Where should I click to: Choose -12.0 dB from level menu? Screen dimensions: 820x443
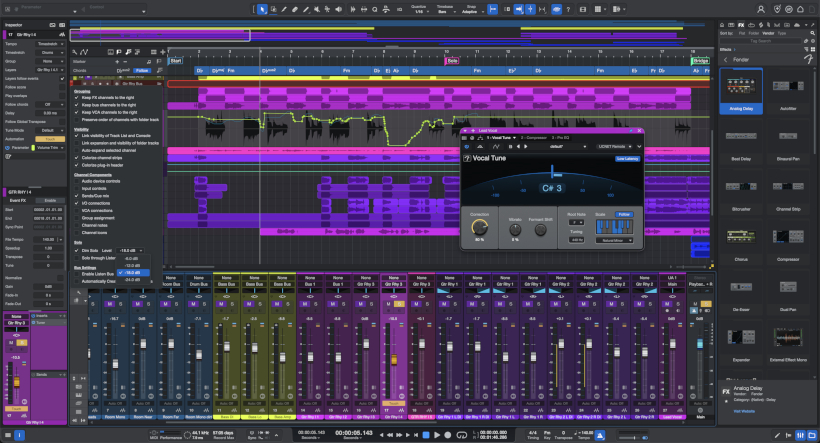click(x=131, y=265)
